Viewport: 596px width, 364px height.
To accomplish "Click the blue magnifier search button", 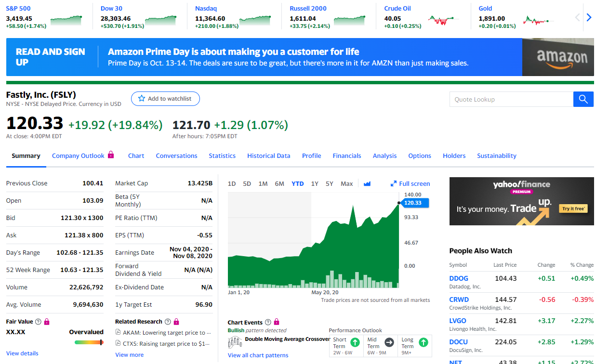I will 583,99.
